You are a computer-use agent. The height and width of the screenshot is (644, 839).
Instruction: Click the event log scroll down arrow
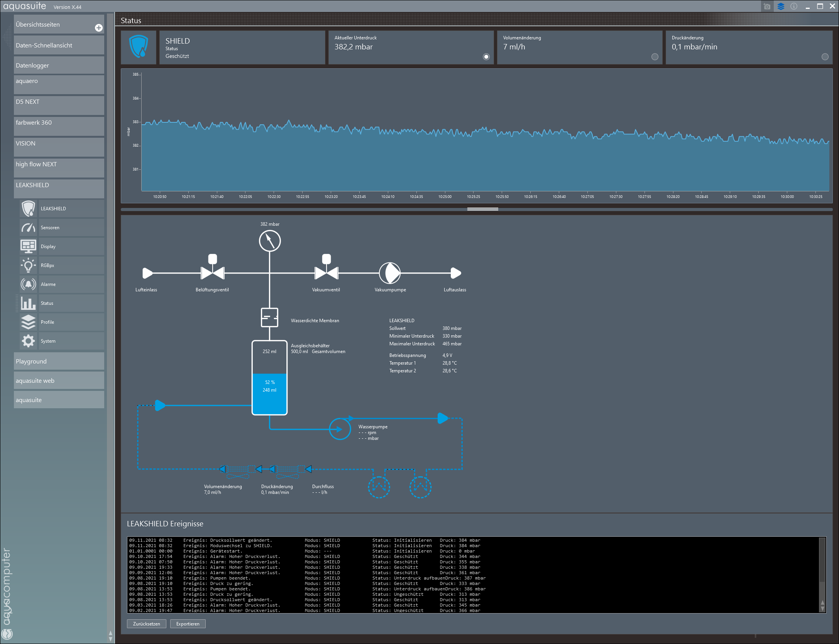pyautogui.click(x=822, y=609)
